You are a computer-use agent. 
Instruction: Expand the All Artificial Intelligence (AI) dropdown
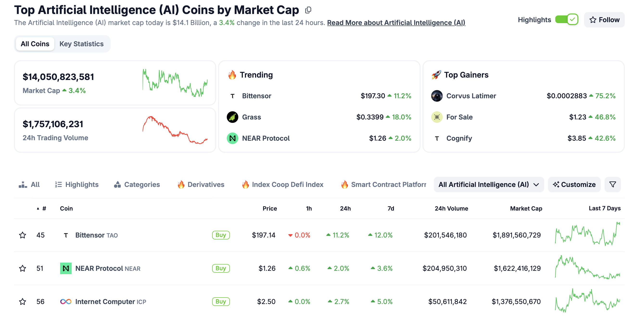pyautogui.click(x=488, y=185)
